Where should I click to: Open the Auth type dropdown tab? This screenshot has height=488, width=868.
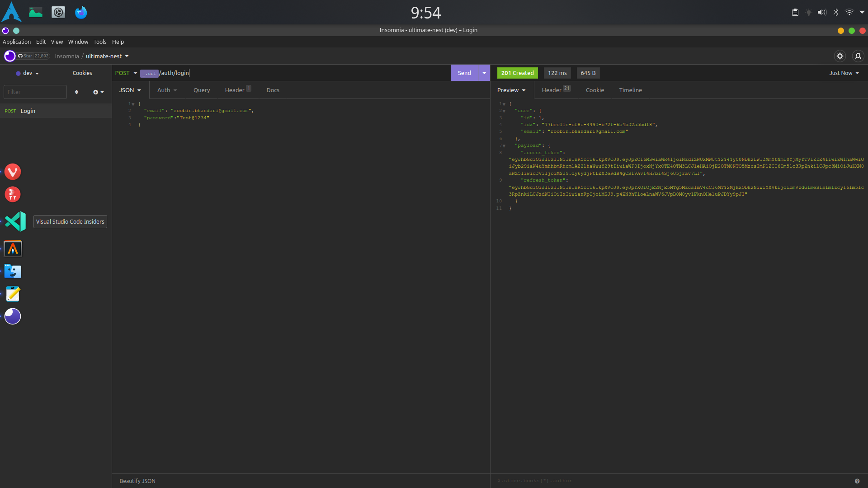167,90
